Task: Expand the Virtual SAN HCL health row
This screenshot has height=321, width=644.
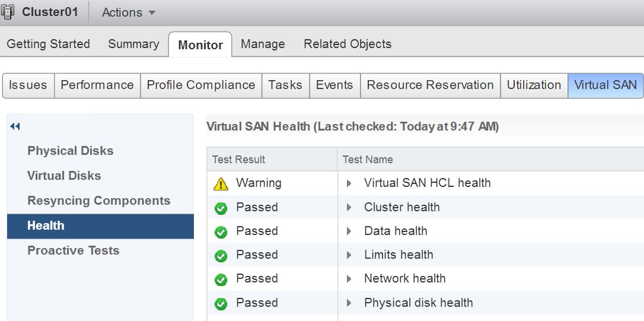Action: pyautogui.click(x=349, y=183)
